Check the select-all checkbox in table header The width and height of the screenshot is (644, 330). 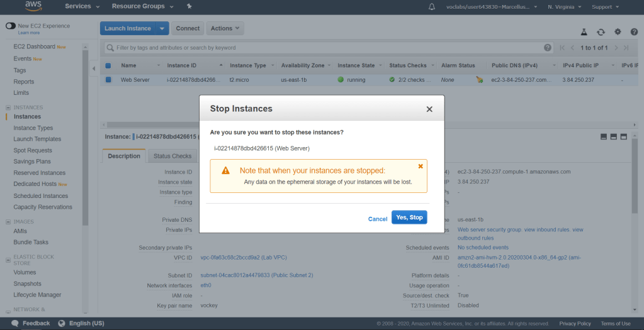pyautogui.click(x=108, y=65)
